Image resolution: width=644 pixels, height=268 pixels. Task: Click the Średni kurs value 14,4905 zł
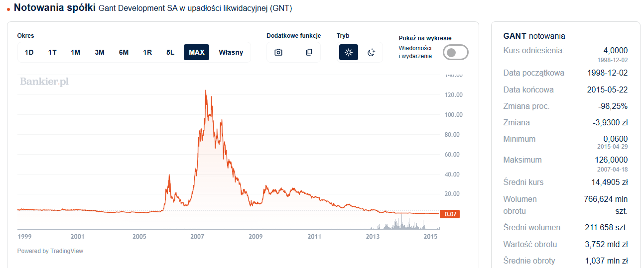[609, 182]
